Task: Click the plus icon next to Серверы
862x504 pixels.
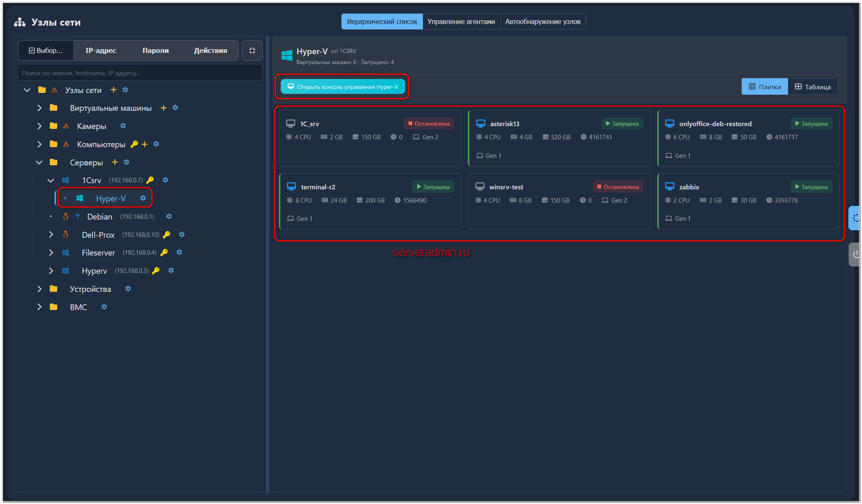Action: [x=115, y=162]
